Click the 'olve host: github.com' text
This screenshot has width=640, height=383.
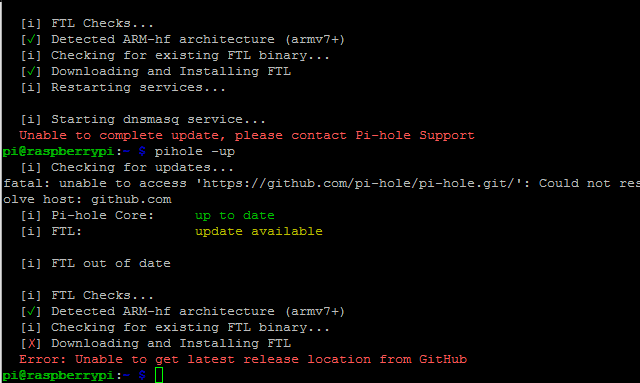tap(87, 199)
